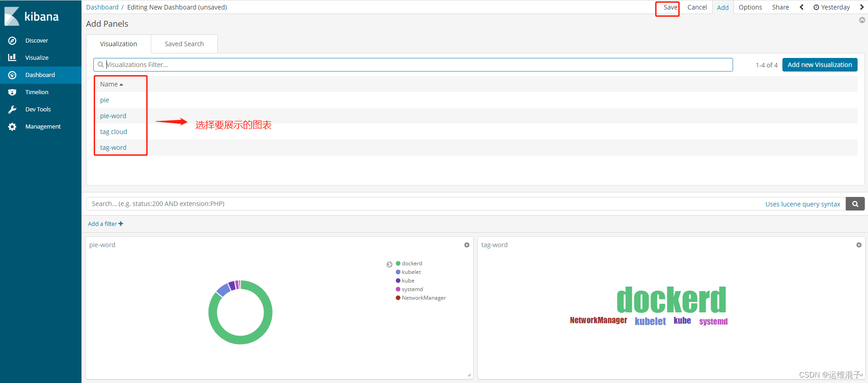
Task: Open Dev Tools via wrench icon
Action: [x=12, y=110]
